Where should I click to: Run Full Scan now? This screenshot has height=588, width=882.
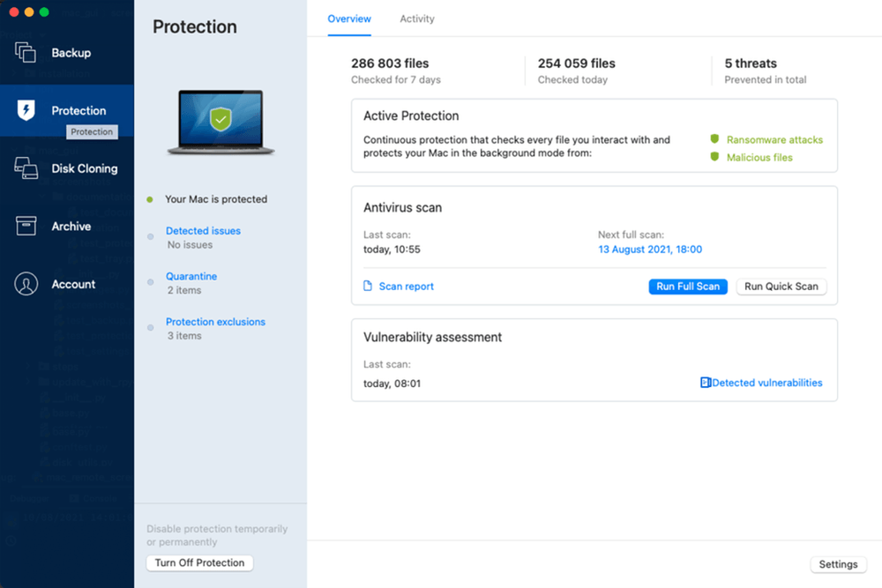click(688, 287)
